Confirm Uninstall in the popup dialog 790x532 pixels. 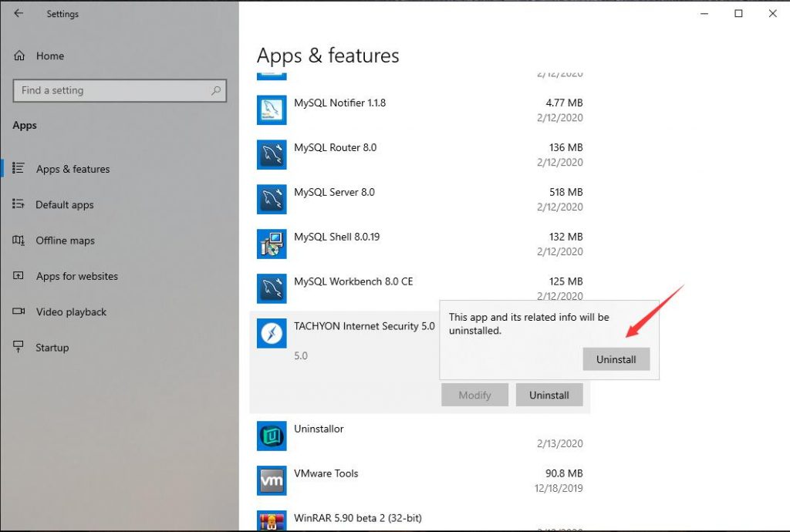(x=616, y=359)
